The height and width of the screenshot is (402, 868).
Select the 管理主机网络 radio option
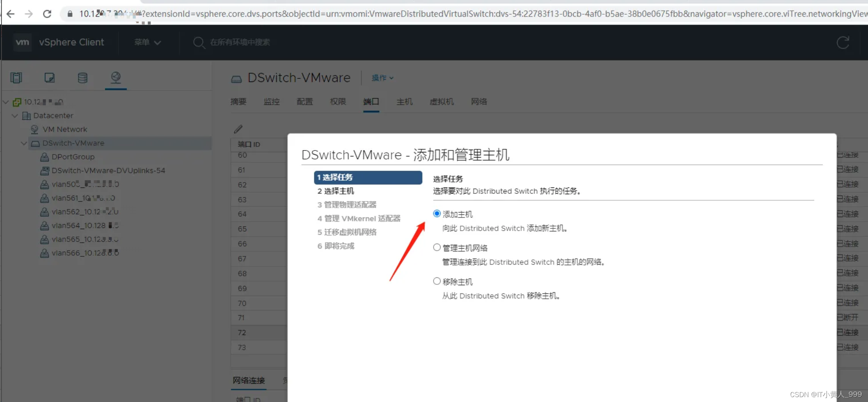coord(436,247)
